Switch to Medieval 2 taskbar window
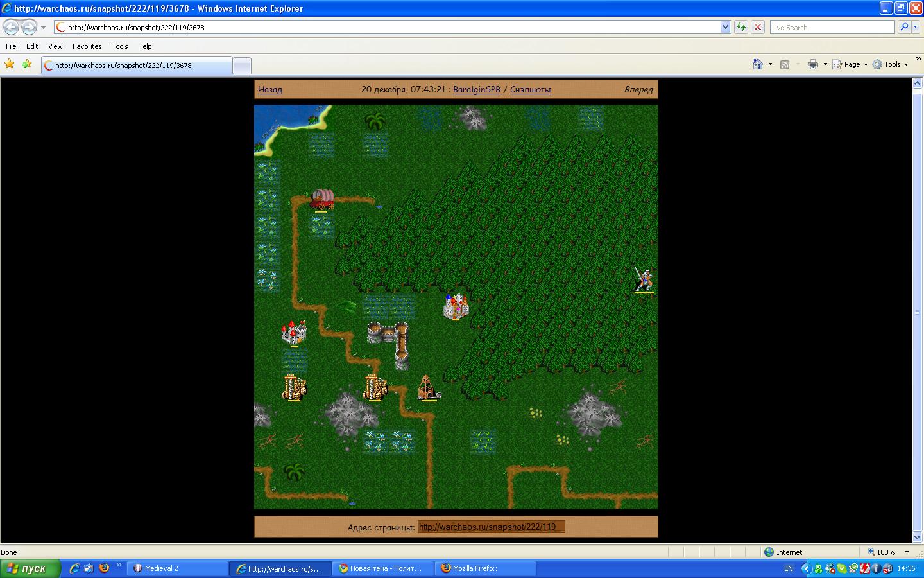The width and height of the screenshot is (924, 578). (178, 568)
